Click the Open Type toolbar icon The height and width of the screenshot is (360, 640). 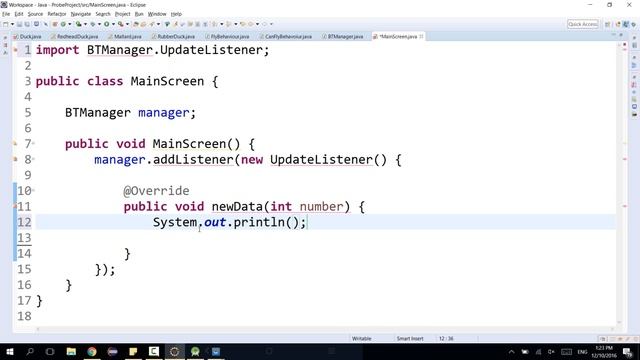[136, 24]
